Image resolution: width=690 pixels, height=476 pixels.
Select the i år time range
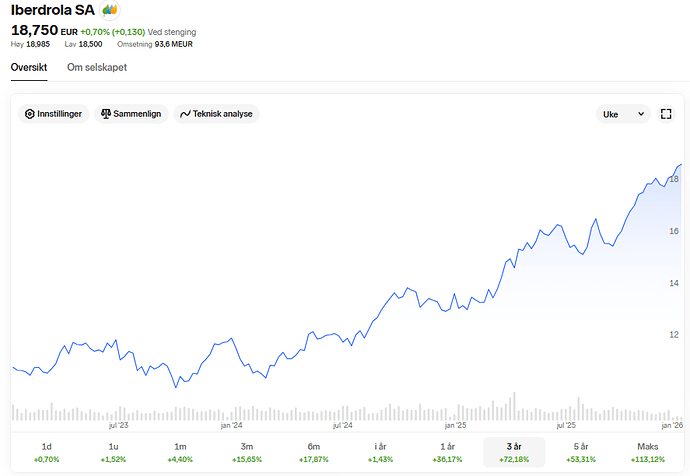pos(380,452)
